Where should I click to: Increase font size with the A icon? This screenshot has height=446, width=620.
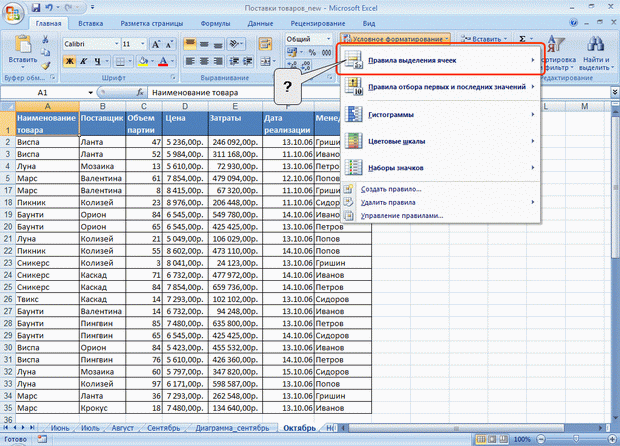pos(156,44)
